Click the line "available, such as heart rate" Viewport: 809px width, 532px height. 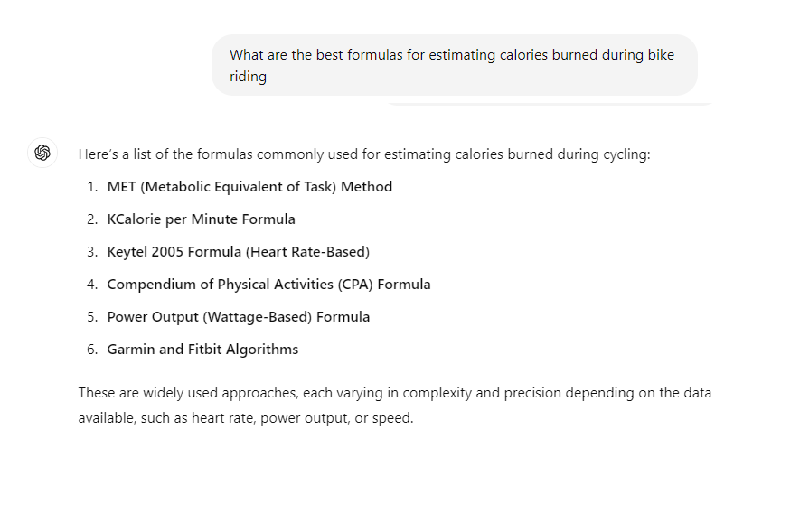pos(246,417)
